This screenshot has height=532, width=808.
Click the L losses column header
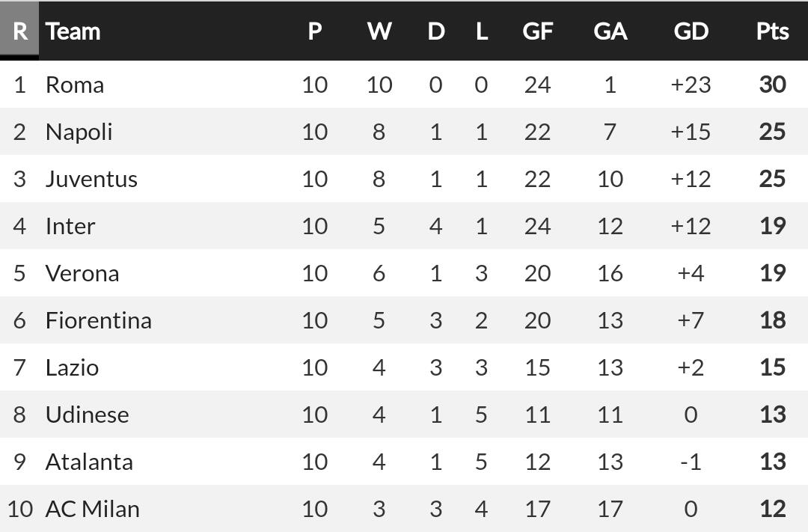click(481, 31)
